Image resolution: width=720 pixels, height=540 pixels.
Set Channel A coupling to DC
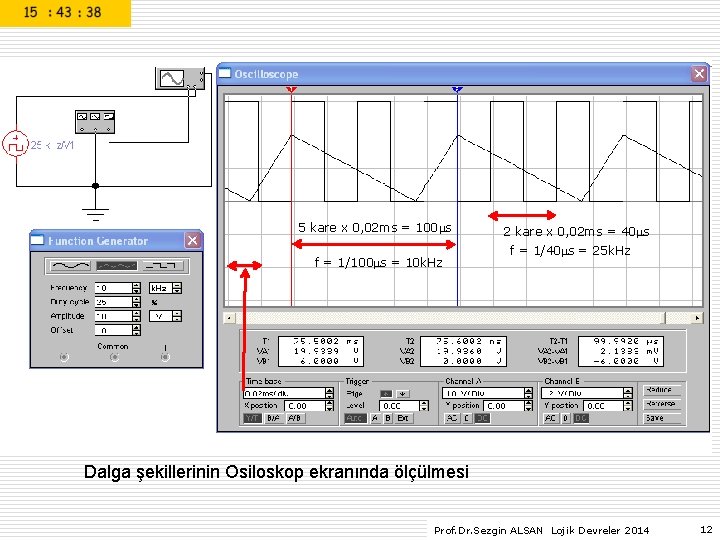click(x=482, y=418)
